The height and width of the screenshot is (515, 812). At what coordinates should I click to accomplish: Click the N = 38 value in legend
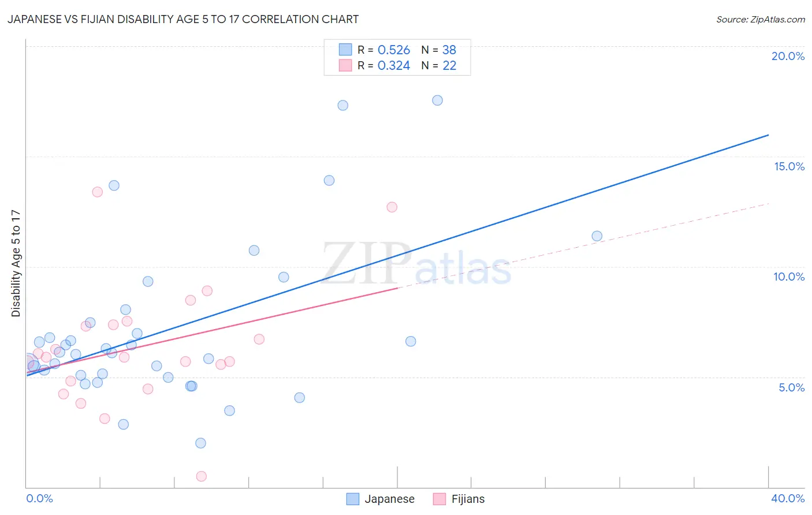[438, 50]
